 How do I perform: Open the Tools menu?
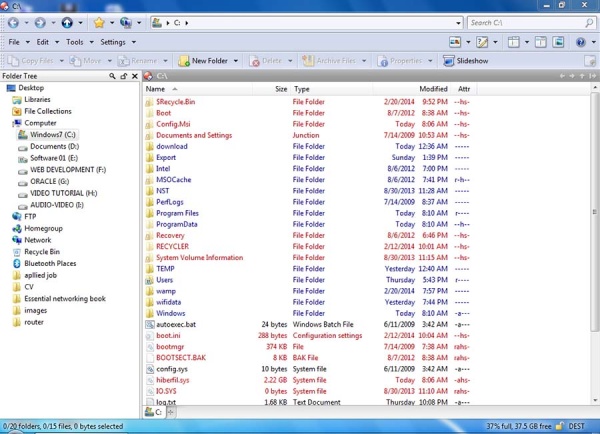click(77, 43)
